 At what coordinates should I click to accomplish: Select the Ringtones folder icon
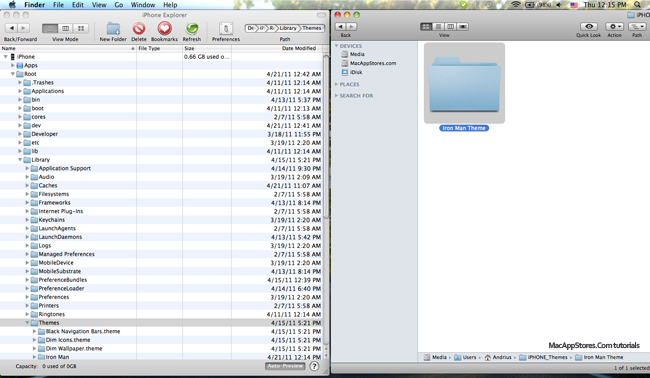pos(34,314)
